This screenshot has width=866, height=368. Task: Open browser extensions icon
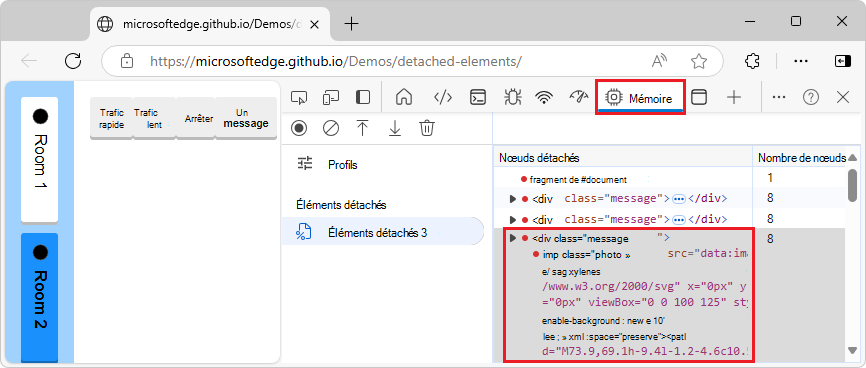pyautogui.click(x=752, y=61)
